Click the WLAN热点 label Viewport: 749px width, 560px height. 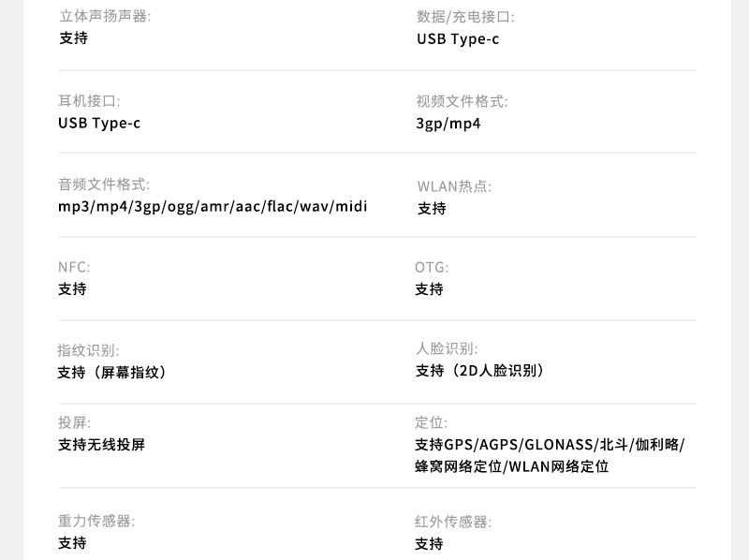point(454,185)
